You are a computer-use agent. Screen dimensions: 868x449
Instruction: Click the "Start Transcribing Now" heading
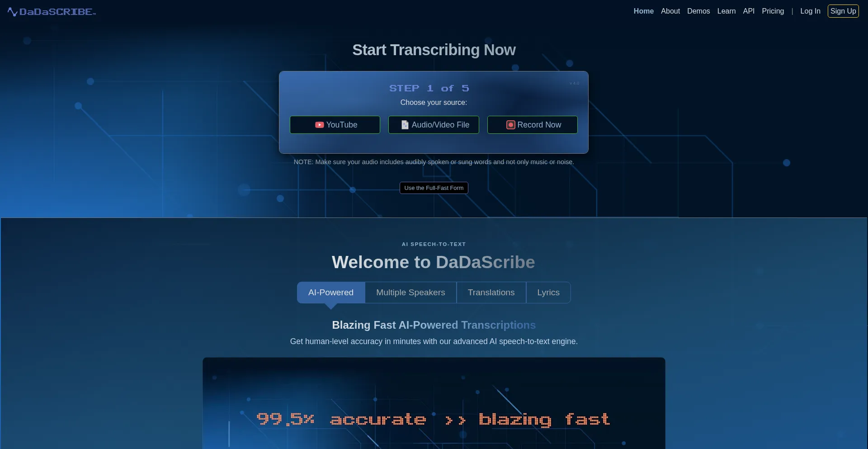click(434, 50)
